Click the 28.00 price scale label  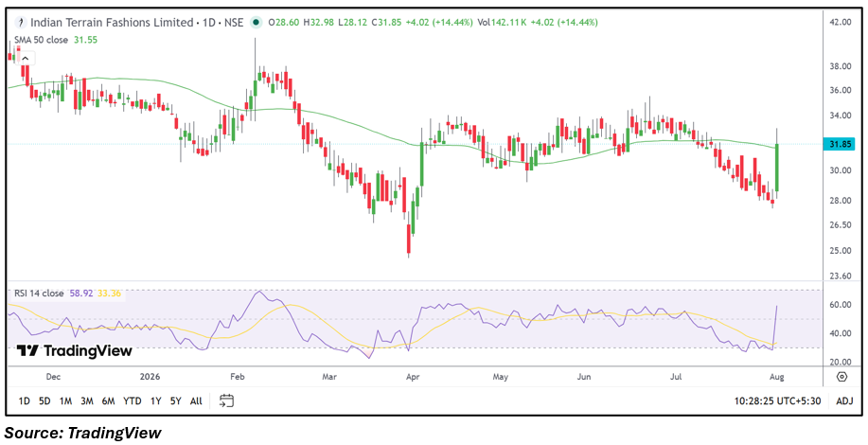click(841, 201)
